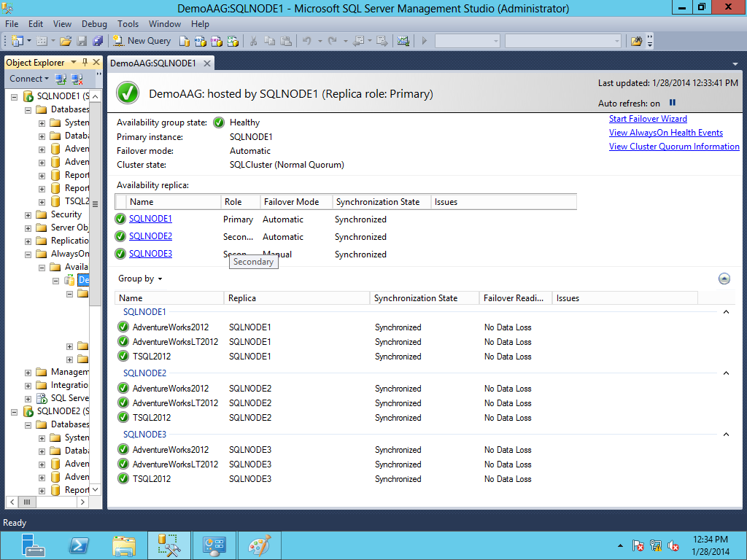The height and width of the screenshot is (560, 747).
Task: Open the Window menu
Action: pyautogui.click(x=164, y=24)
